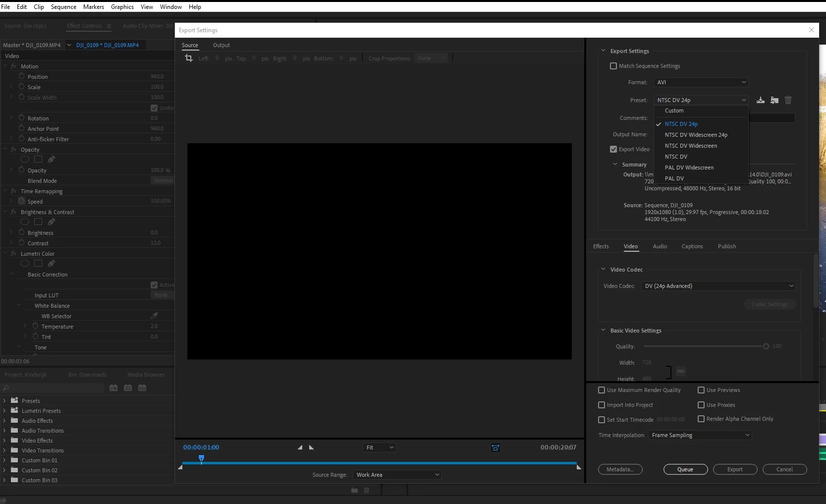Click rectangle mask icon under Brightness & Contrast
The height and width of the screenshot is (504, 826).
coord(38,222)
